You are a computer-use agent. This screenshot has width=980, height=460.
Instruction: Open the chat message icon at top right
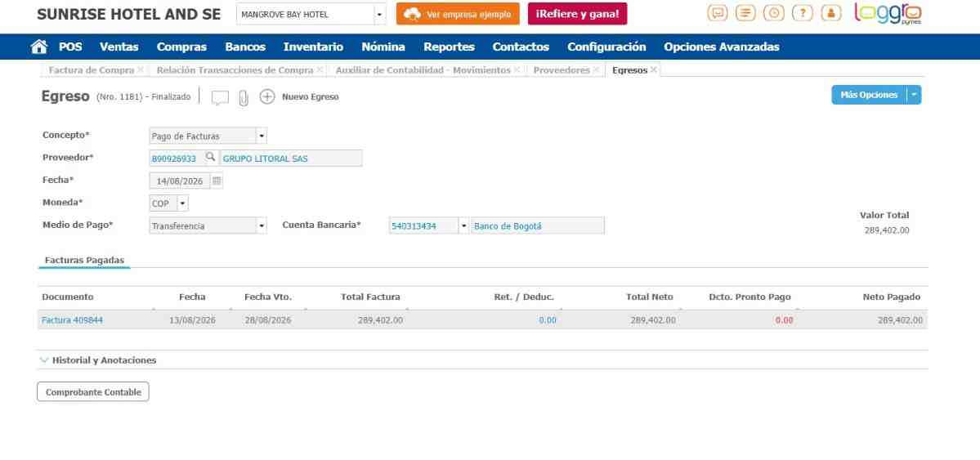pyautogui.click(x=718, y=12)
